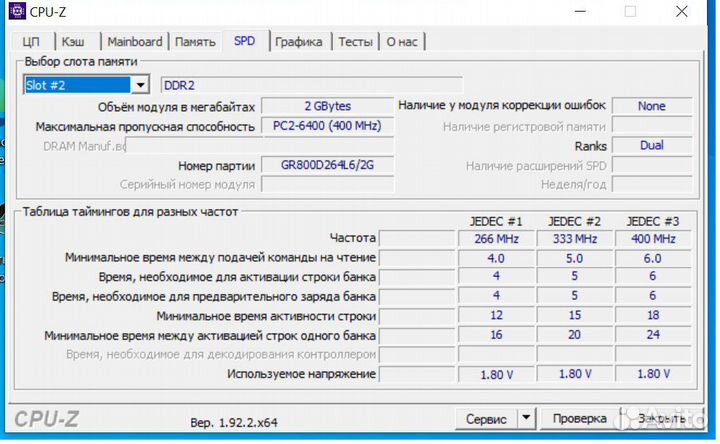Click the 20 bank cycle time cell
This screenshot has height=444, width=720.
pyautogui.click(x=574, y=335)
